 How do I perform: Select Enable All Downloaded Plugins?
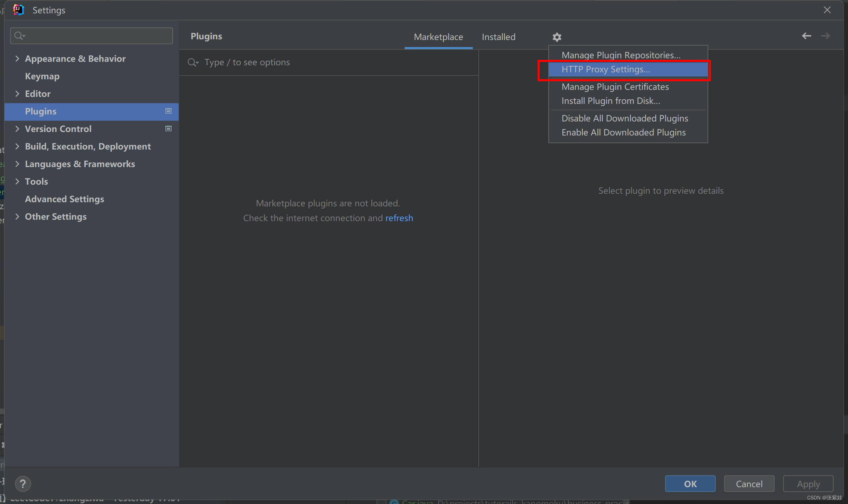(628, 132)
